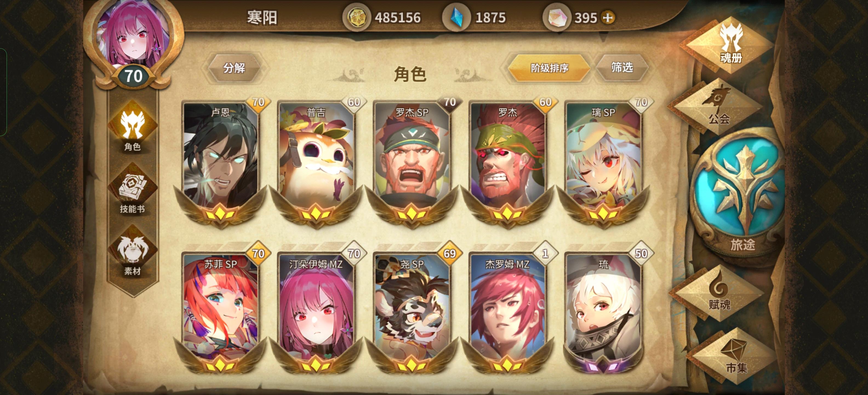Tap the 旅途 journey emblem
868x395 pixels.
[x=739, y=195]
